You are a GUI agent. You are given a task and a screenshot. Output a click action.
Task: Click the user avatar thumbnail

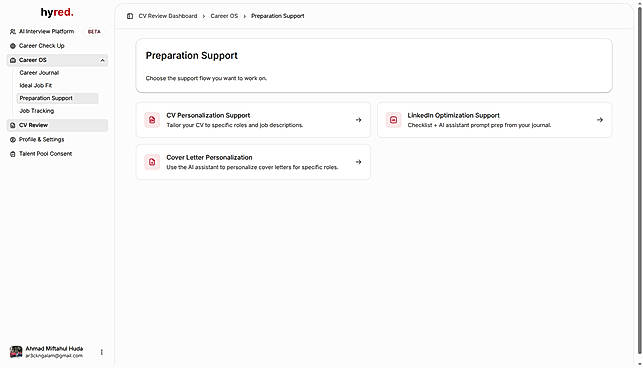pos(16,352)
